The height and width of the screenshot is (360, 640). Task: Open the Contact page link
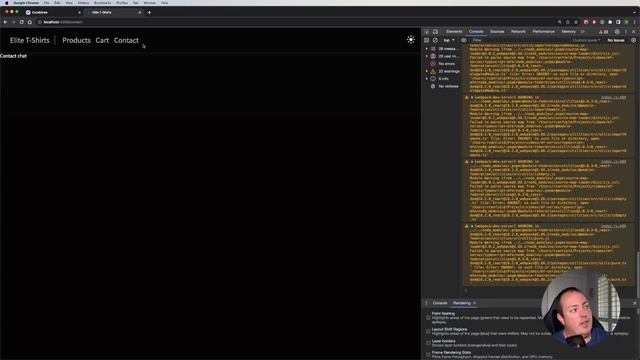coord(126,40)
